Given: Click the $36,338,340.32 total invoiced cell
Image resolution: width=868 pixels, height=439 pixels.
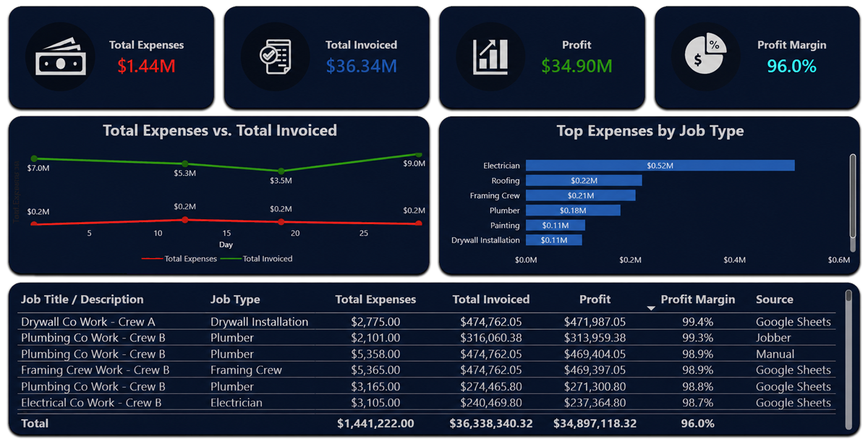Looking at the screenshot, I should [491, 424].
